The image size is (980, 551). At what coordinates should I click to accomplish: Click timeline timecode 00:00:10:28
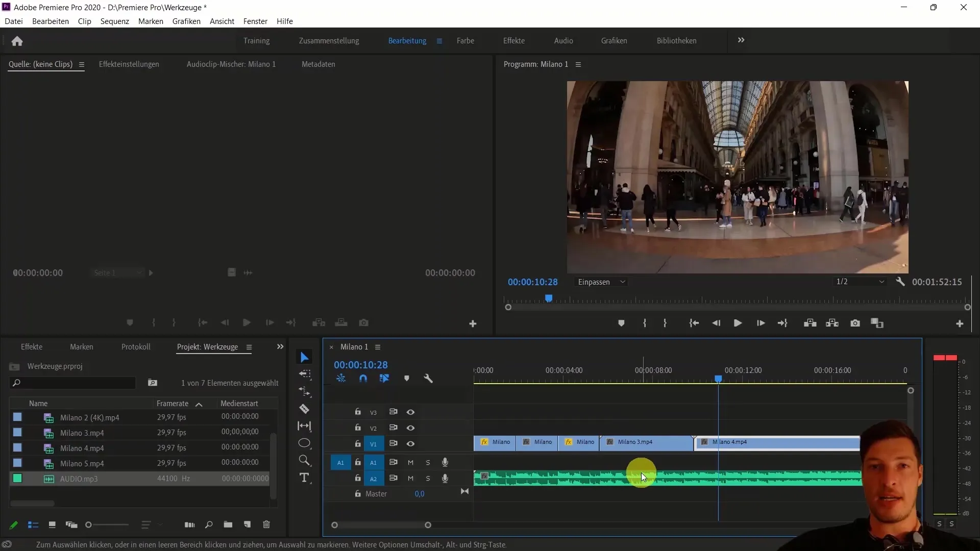[x=361, y=365]
